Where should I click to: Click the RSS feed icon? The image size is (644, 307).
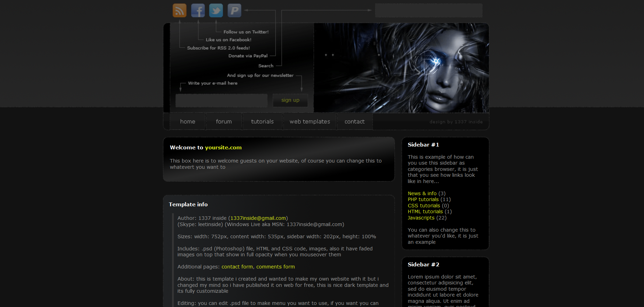coord(180,10)
